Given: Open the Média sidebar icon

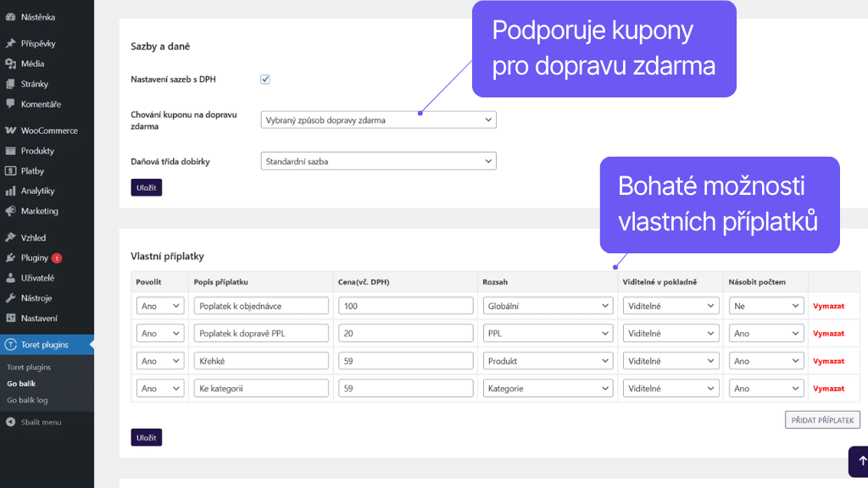Looking at the screenshot, I should pos(11,62).
